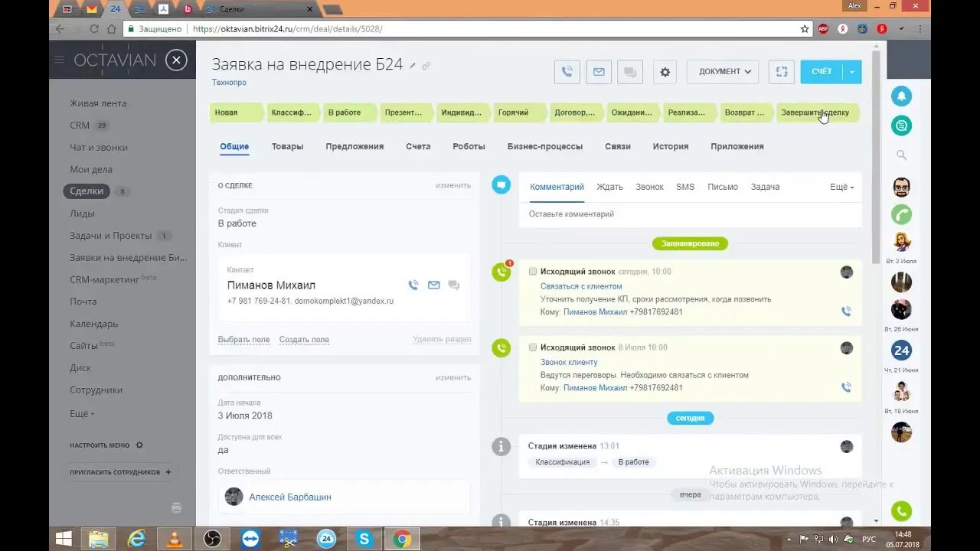Click the green phone dialer button bottom right
The height and width of the screenshot is (551, 980).
(x=901, y=511)
